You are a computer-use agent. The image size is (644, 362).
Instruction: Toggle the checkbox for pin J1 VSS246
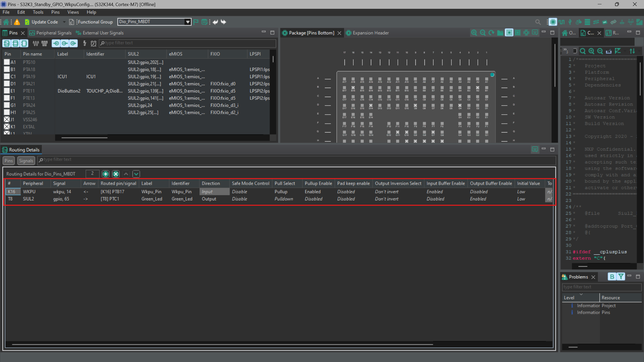click(x=7, y=119)
